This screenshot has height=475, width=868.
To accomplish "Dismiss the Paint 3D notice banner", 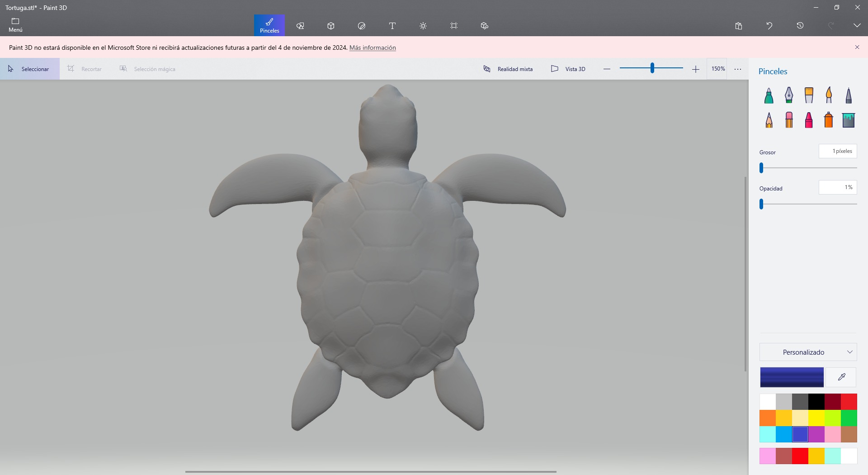I will pyautogui.click(x=857, y=47).
